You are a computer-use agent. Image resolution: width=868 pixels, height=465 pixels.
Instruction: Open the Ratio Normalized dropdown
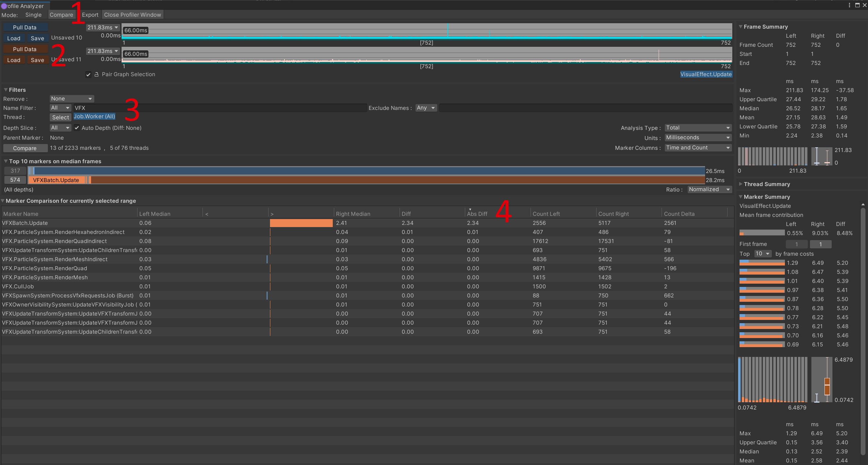click(710, 189)
